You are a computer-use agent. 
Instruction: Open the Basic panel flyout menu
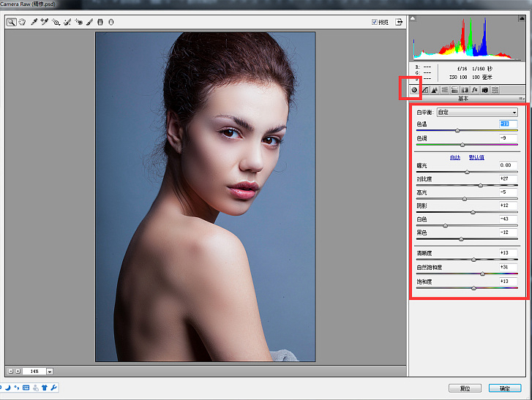pos(522,98)
